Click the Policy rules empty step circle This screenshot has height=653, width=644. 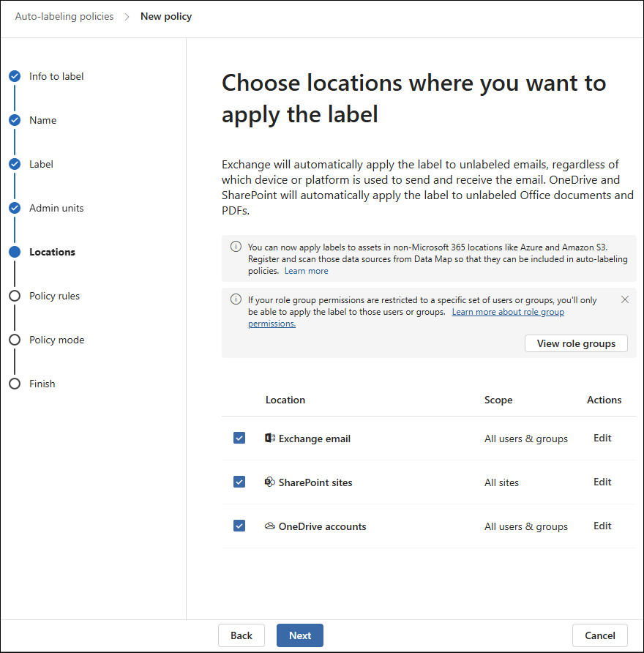click(x=15, y=296)
